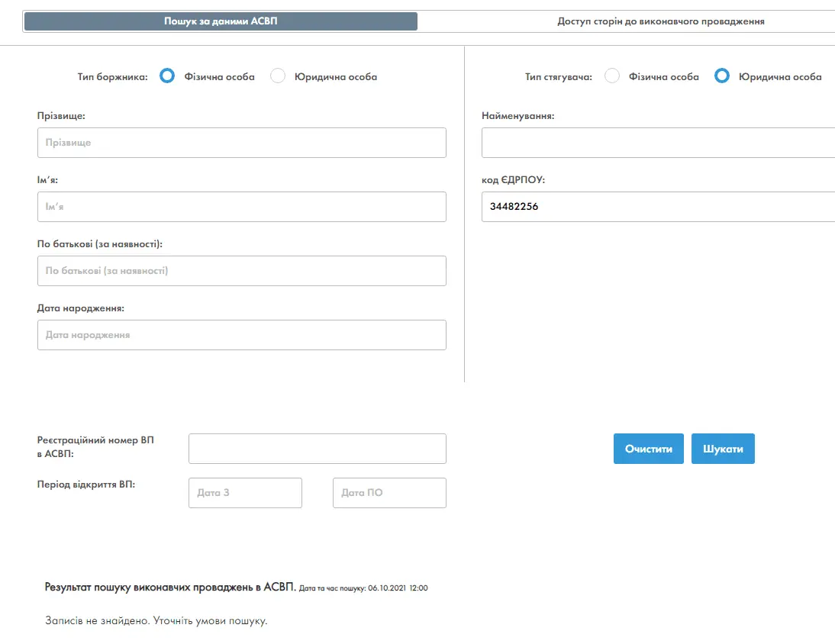Click the 'Дата ПО' end date field
This screenshot has height=644, width=835.
(389, 493)
